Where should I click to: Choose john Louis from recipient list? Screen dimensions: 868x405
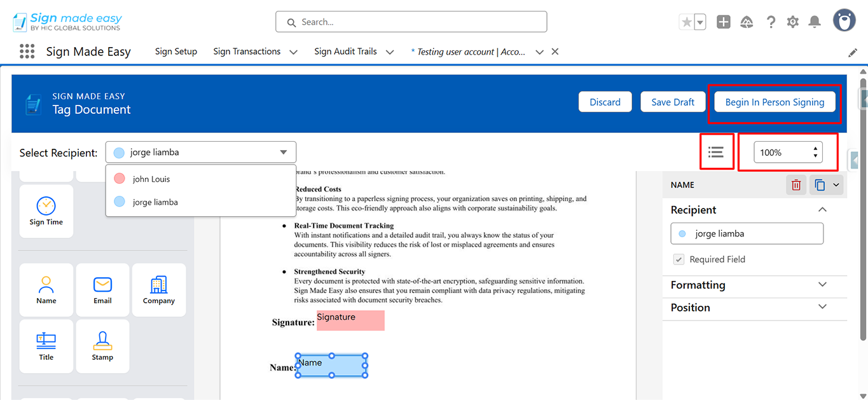[200, 179]
